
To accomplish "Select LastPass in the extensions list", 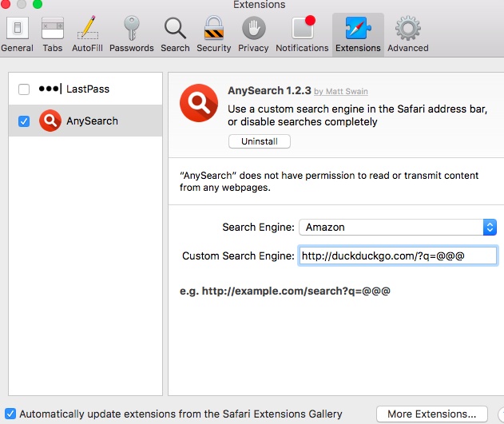I will [85, 89].
